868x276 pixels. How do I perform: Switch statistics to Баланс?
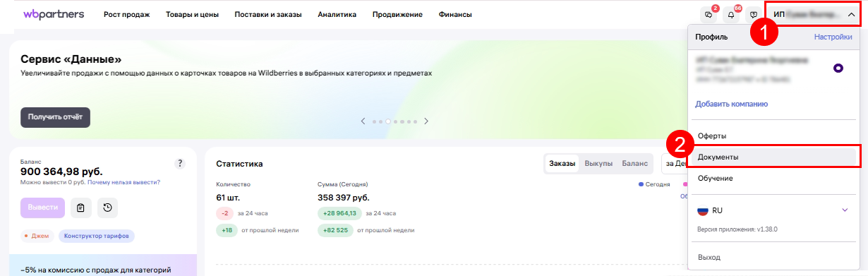pos(634,164)
